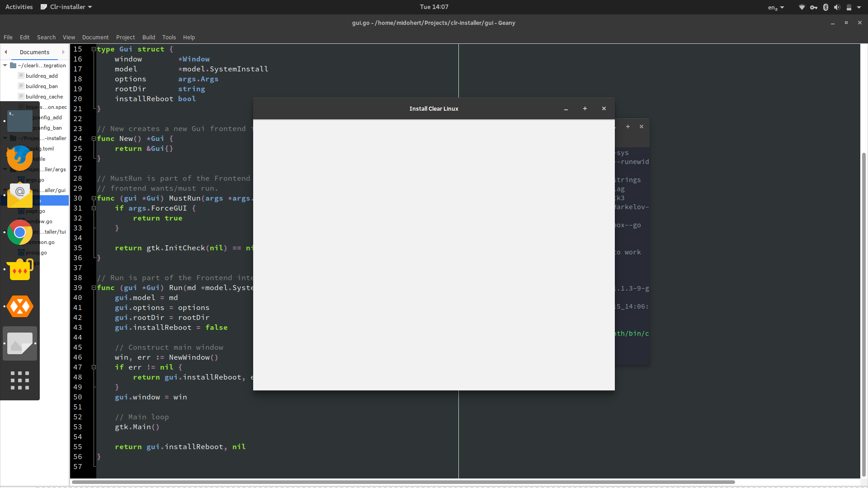Fold func New at line 24
The image size is (868, 488).
pos(94,139)
